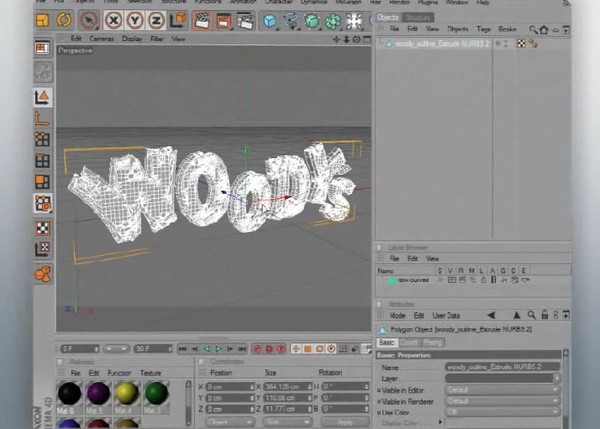
Task: Click the Undo arrow icon
Action: coord(64,20)
